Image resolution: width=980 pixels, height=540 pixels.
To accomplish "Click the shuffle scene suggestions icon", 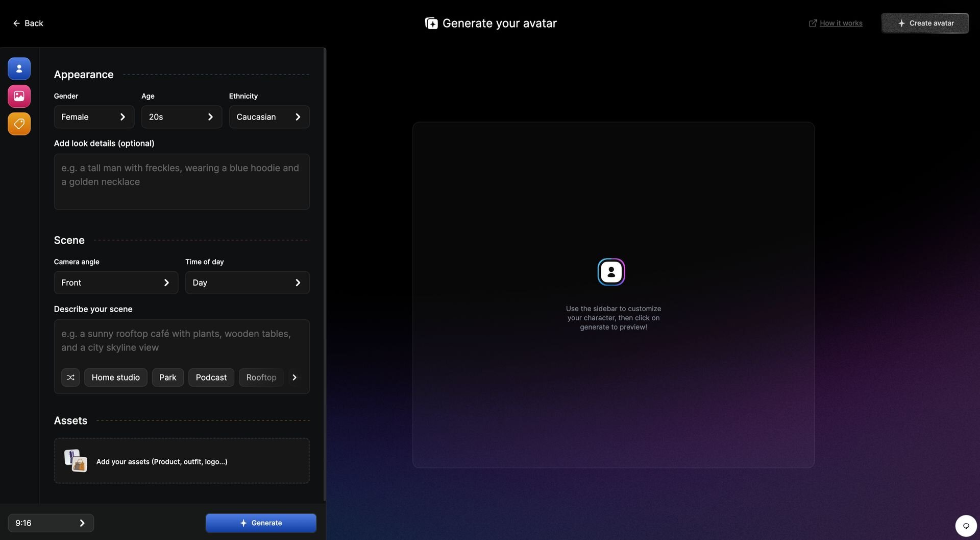I will tap(70, 378).
